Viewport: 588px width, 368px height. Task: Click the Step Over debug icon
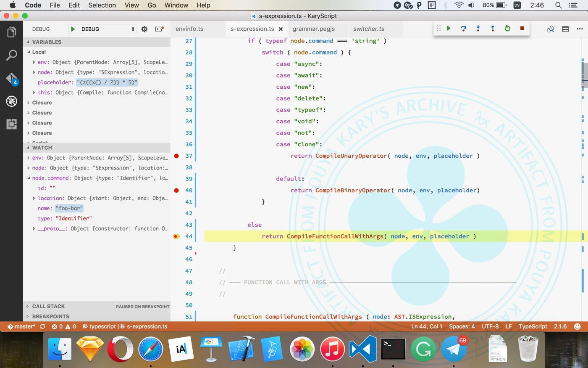click(463, 29)
